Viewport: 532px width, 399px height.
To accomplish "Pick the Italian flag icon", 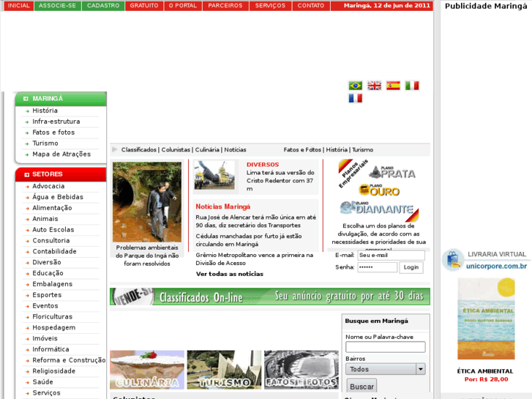I will pos(412,85).
